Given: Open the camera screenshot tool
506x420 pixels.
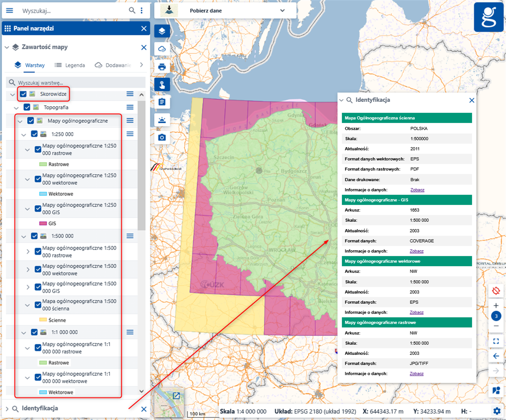Looking at the screenshot, I should [162, 137].
